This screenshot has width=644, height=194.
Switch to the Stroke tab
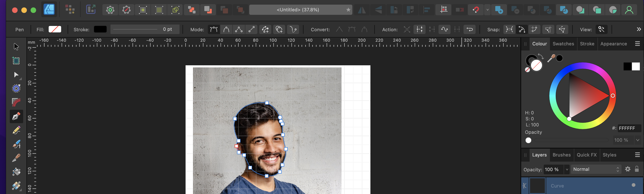click(x=587, y=44)
